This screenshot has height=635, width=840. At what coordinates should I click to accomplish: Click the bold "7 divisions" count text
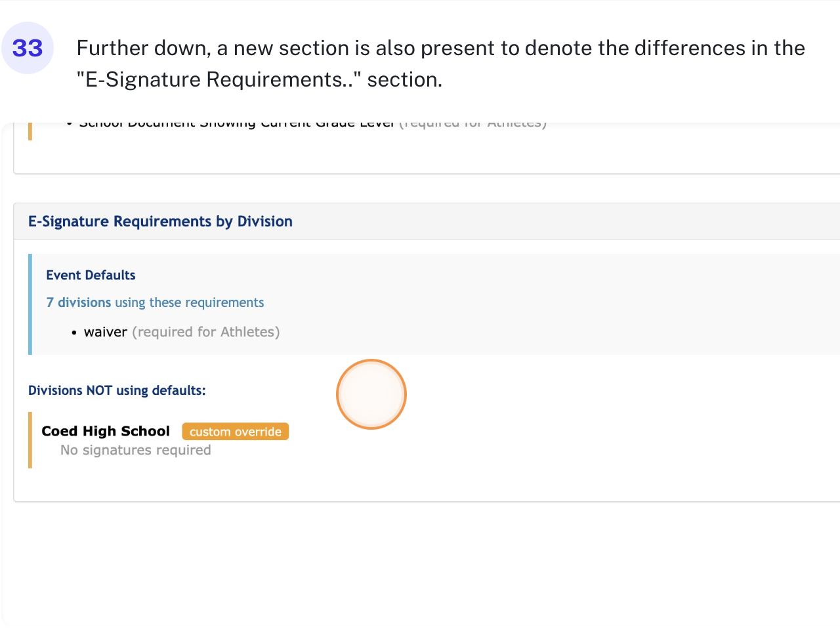point(79,302)
